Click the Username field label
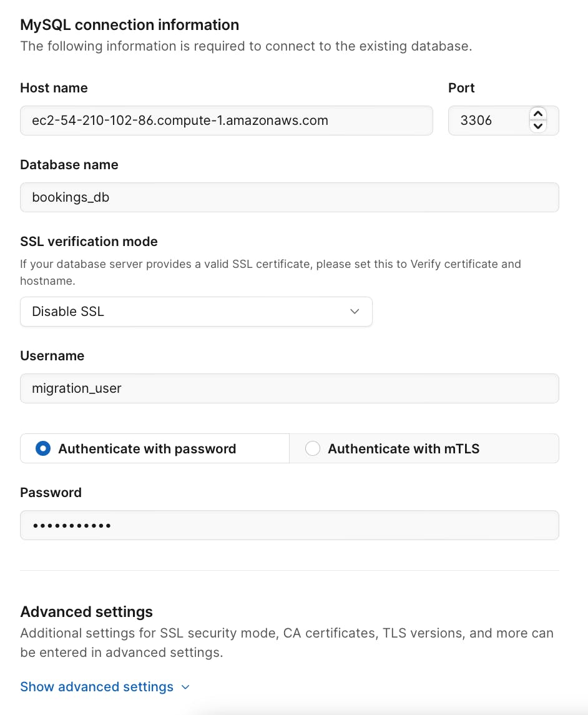This screenshot has width=588, height=715. [x=52, y=356]
